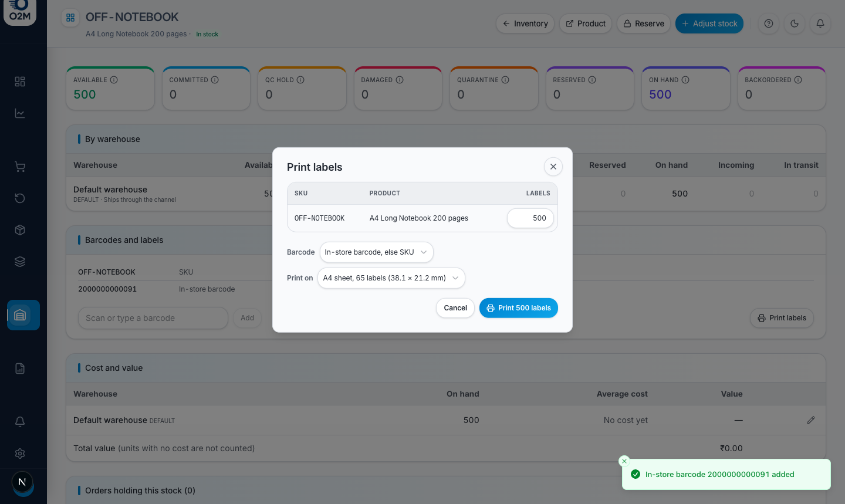Click the Reserve button
845x504 pixels.
[x=644, y=23]
